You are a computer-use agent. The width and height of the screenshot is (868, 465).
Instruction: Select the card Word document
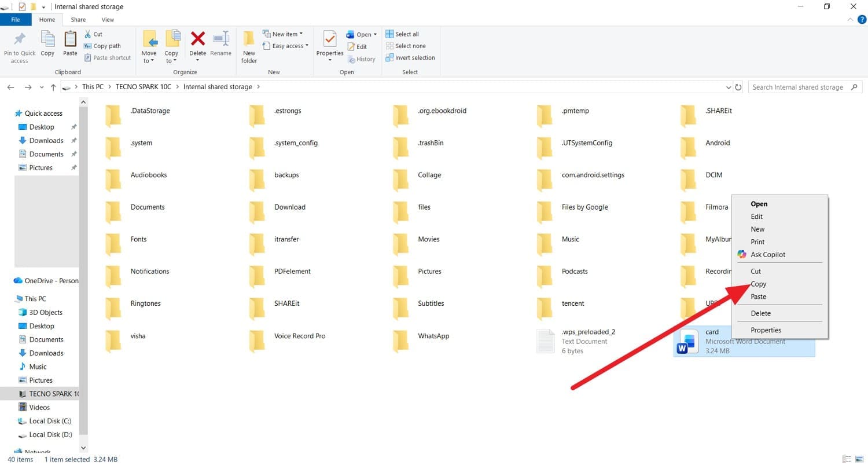(744, 341)
